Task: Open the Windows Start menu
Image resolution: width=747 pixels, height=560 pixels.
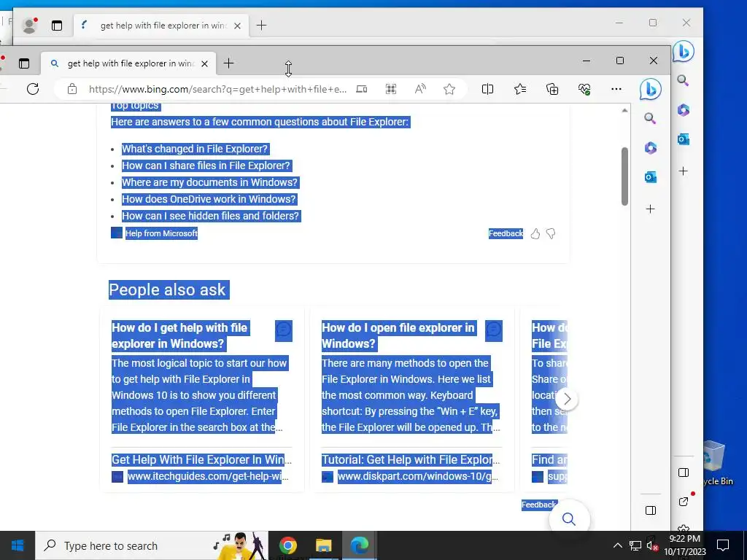Action: pos(18,545)
